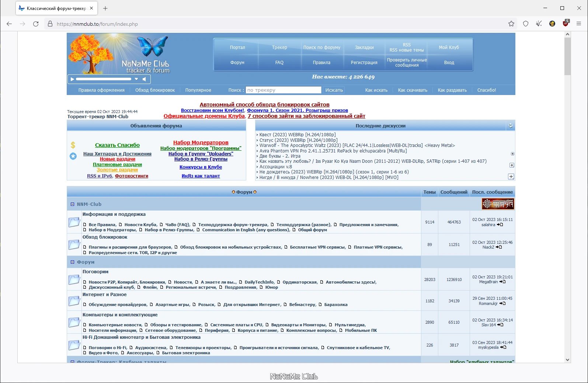Screen dimensions: 588x383
Task: Open the Вход login menu item
Action: (449, 63)
